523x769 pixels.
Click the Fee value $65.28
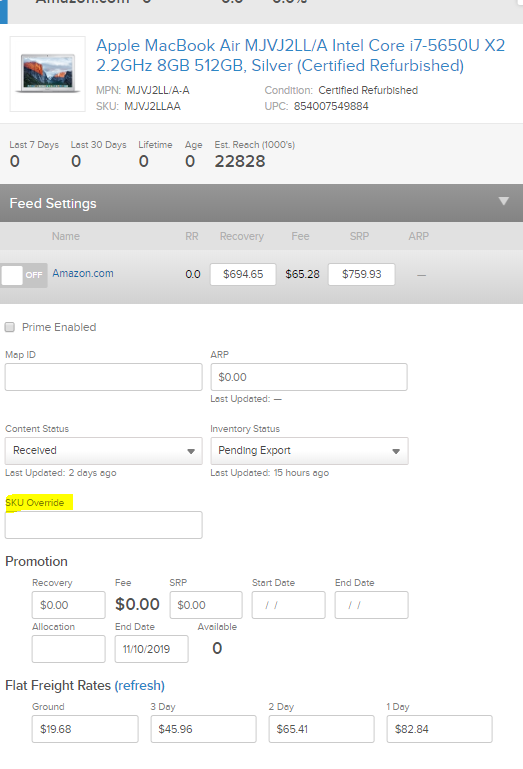302,274
